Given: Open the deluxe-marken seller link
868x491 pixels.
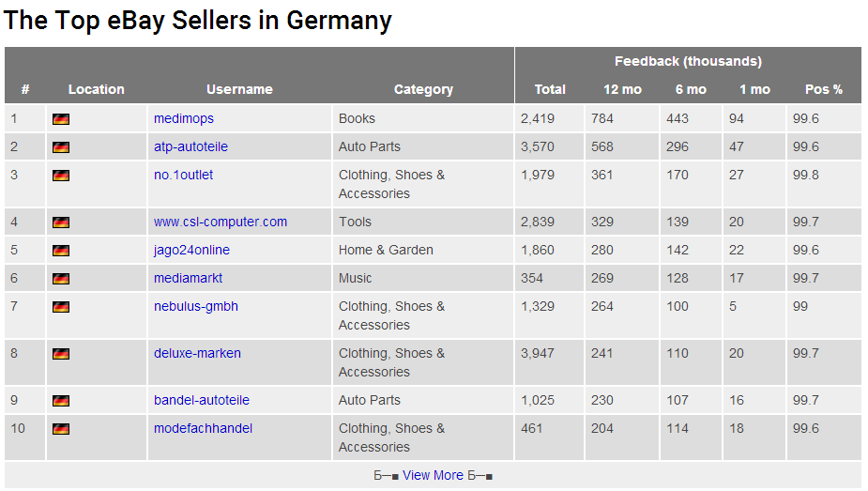Looking at the screenshot, I should tap(197, 353).
